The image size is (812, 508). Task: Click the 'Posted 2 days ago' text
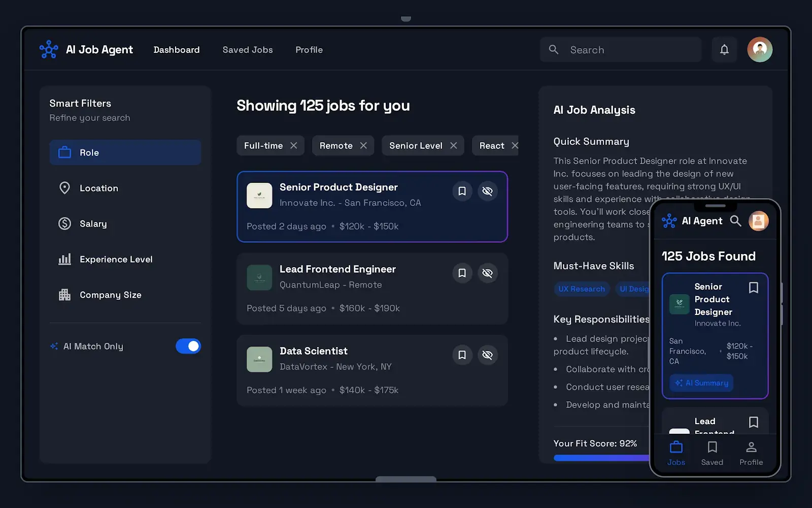pos(286,226)
